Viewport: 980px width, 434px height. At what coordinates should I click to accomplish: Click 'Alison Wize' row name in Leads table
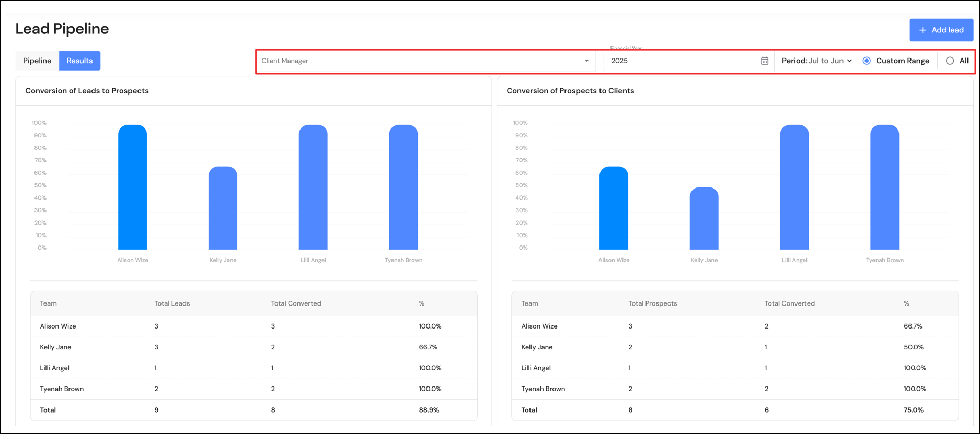pos(58,326)
